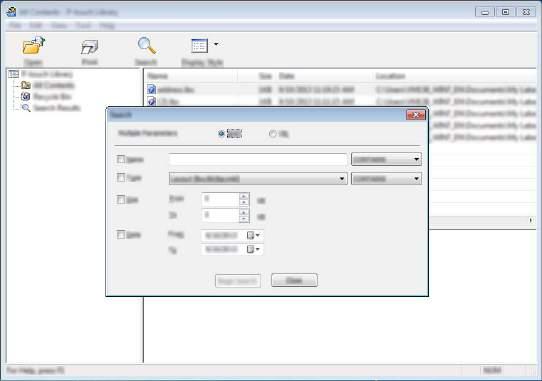The image size is (542, 381).
Task: Decrease the Size From value
Action: (x=244, y=202)
